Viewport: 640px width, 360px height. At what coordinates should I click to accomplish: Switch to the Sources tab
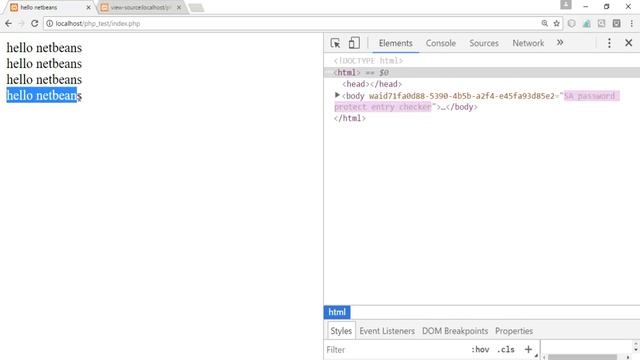tap(484, 43)
